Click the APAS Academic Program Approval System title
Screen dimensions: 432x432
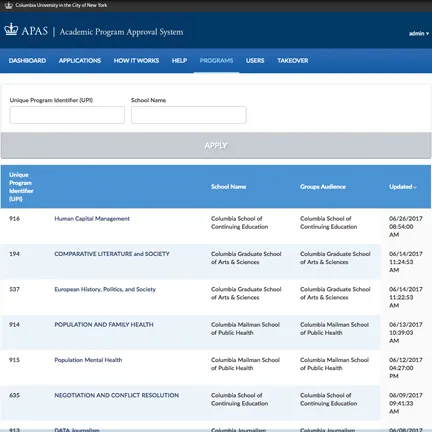pos(102,31)
